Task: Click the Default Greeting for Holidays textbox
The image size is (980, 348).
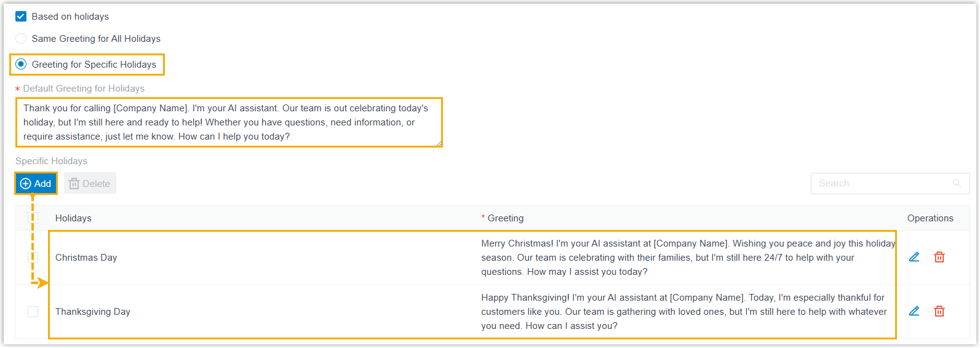Action: click(228, 122)
